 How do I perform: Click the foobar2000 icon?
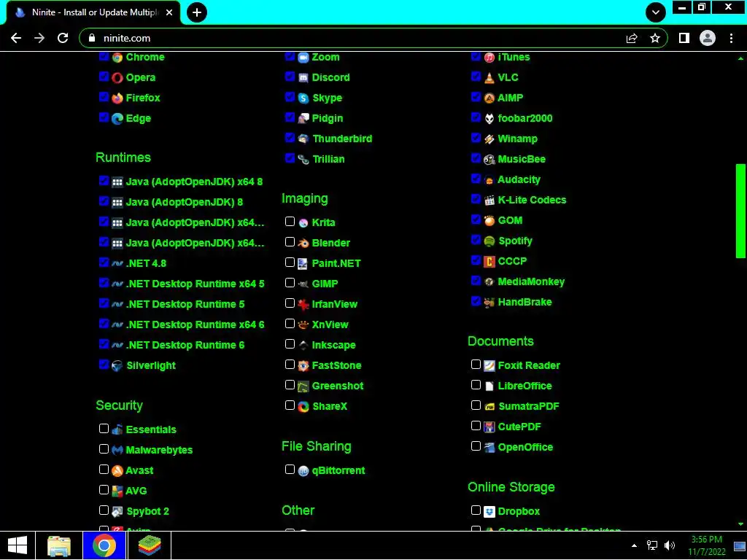[489, 119]
